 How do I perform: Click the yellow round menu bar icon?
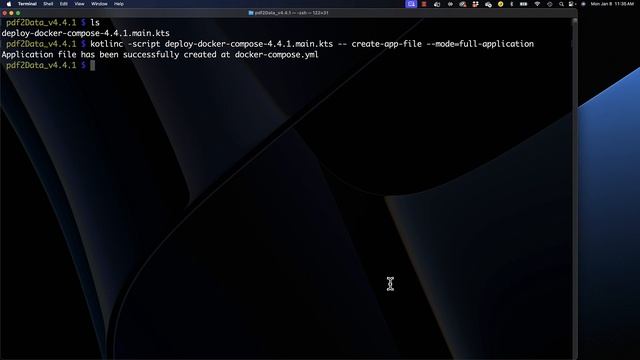(x=500, y=4)
